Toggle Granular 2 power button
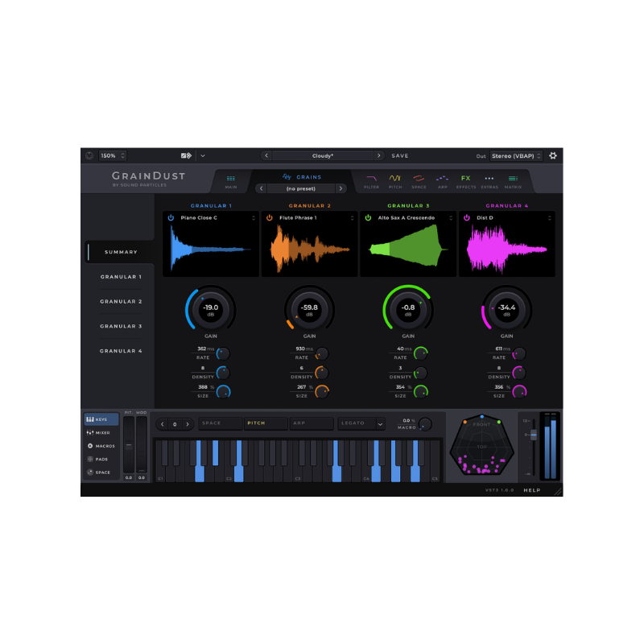Viewport: 644px width, 644px height. pyautogui.click(x=270, y=217)
